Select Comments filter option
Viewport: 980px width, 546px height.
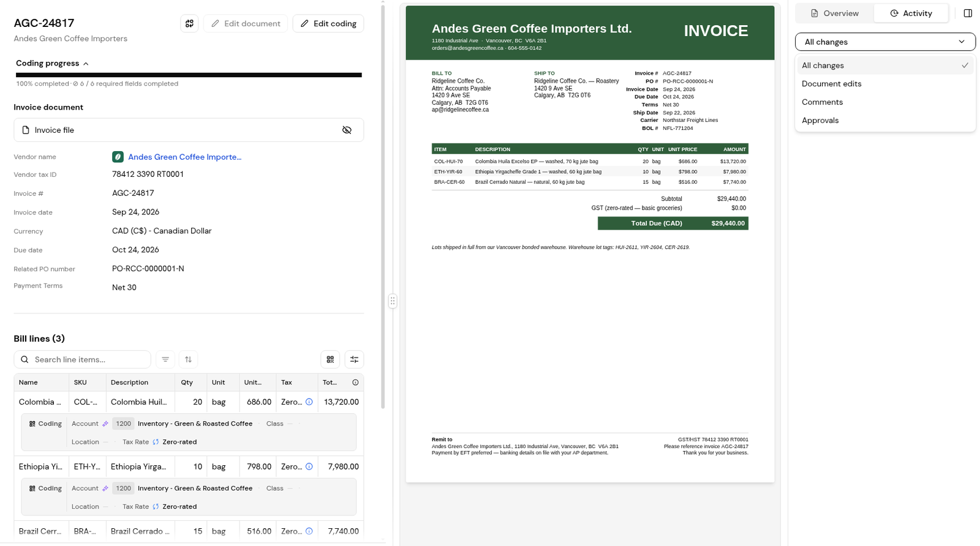pos(885,102)
